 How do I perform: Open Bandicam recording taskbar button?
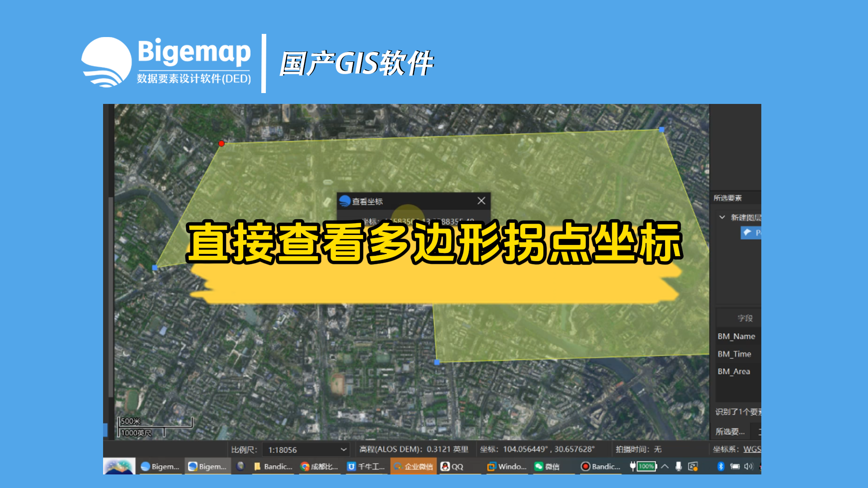(601, 466)
